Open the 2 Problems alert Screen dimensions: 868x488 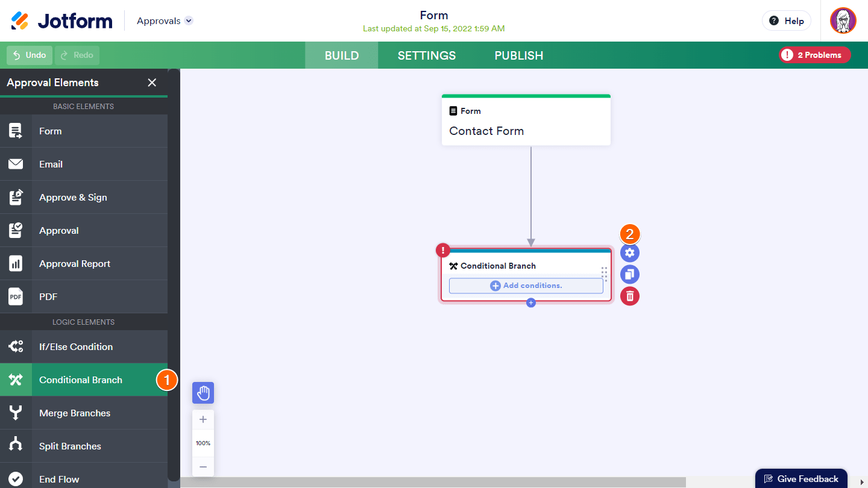pos(814,55)
